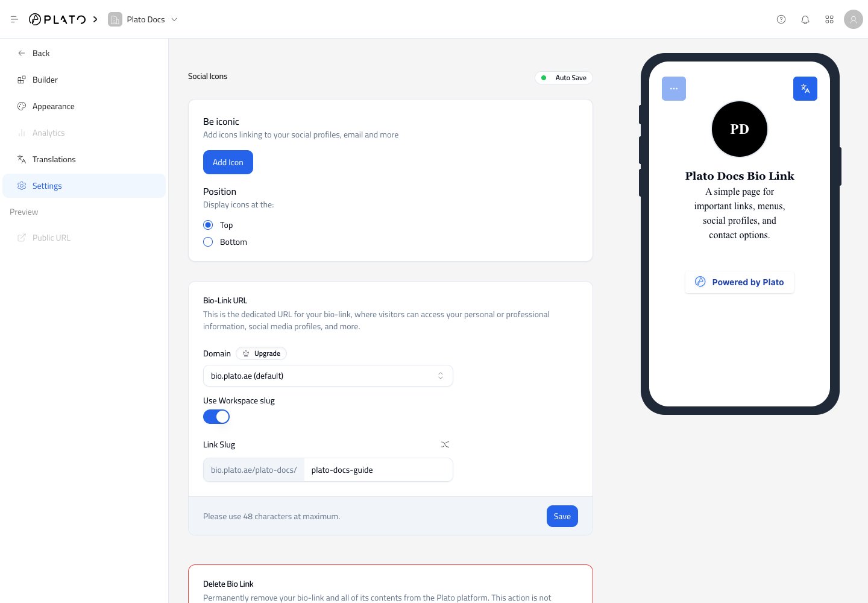Open the Builder section
The height and width of the screenshot is (603, 868).
(84, 80)
